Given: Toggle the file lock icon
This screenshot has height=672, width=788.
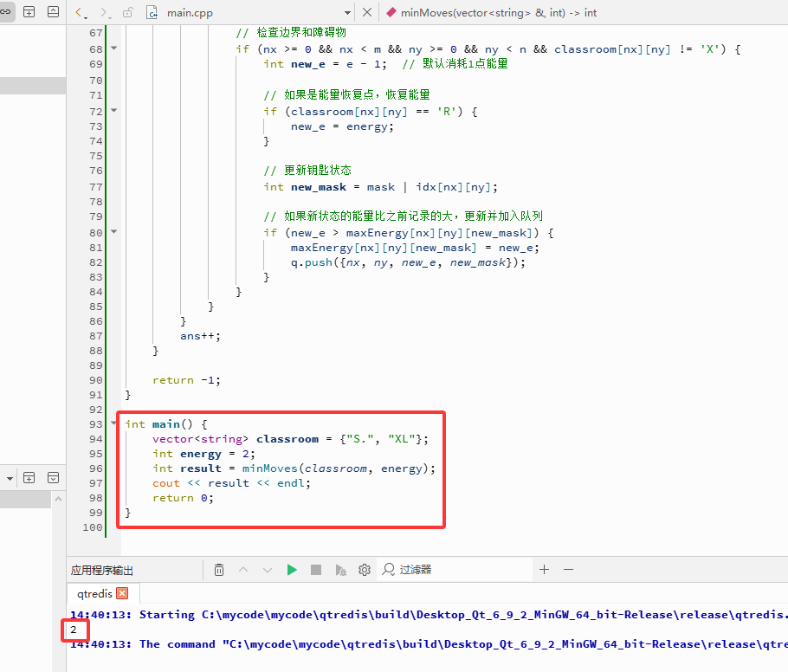Looking at the screenshot, I should (127, 13).
